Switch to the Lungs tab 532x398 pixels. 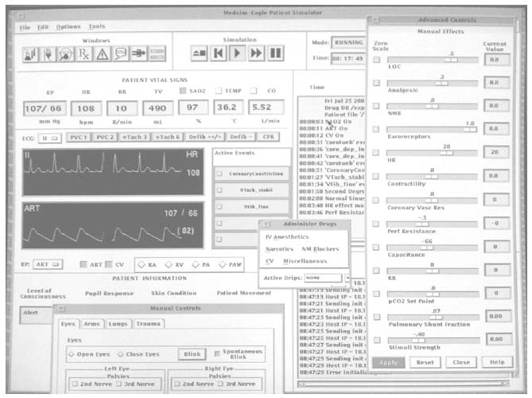coord(118,324)
